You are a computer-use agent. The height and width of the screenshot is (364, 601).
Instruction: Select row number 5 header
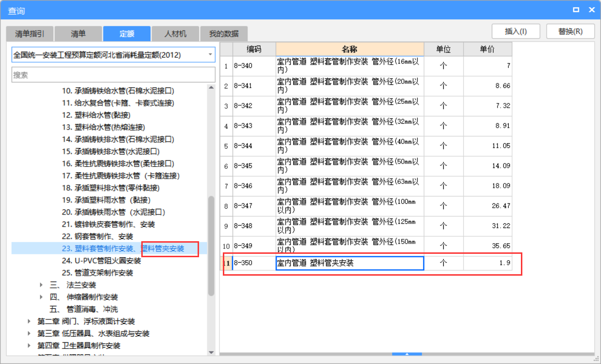coord(226,146)
